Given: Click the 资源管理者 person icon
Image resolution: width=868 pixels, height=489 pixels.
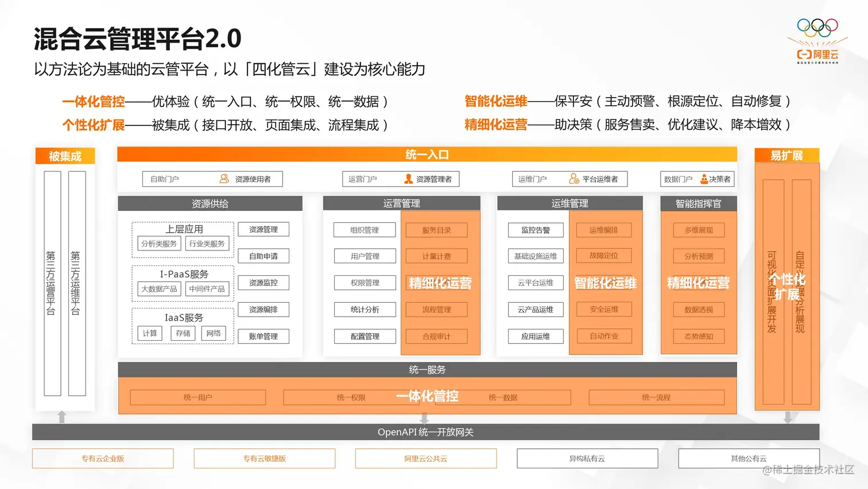Looking at the screenshot, I should [x=408, y=179].
